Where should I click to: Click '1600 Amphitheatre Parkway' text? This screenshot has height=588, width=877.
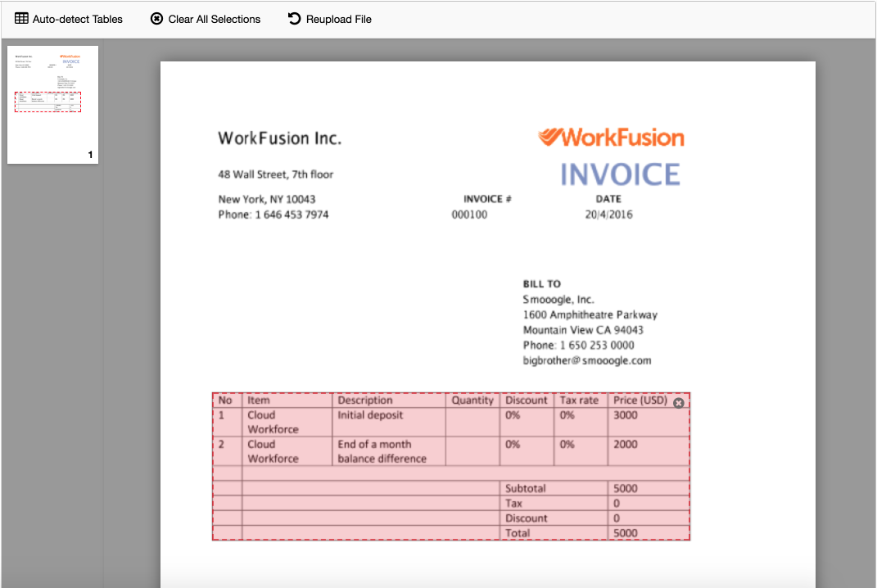(590, 315)
